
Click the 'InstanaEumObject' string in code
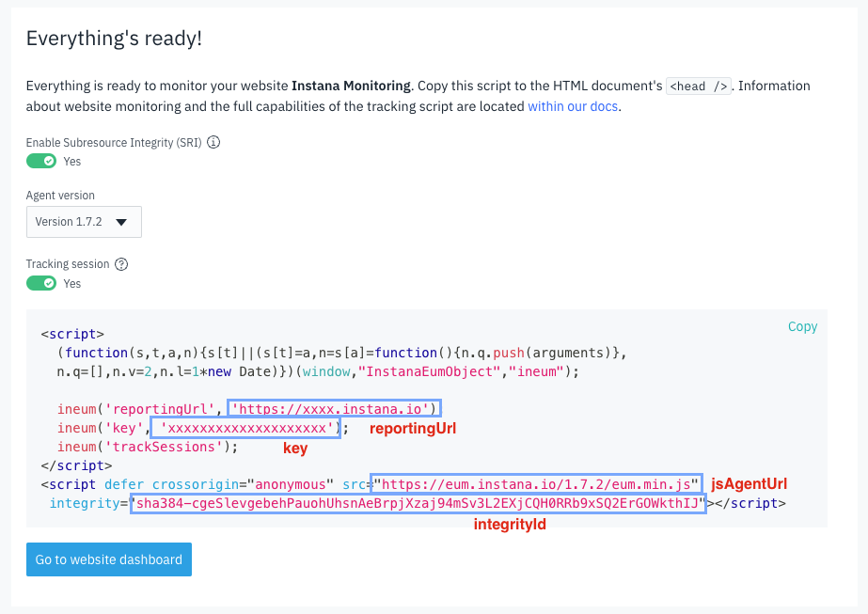[x=429, y=371]
